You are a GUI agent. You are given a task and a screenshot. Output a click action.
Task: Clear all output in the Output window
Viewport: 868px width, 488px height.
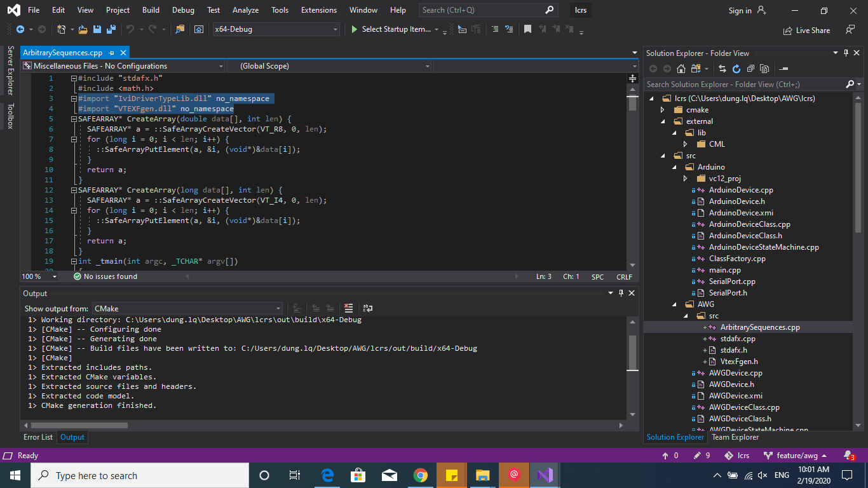click(x=349, y=308)
